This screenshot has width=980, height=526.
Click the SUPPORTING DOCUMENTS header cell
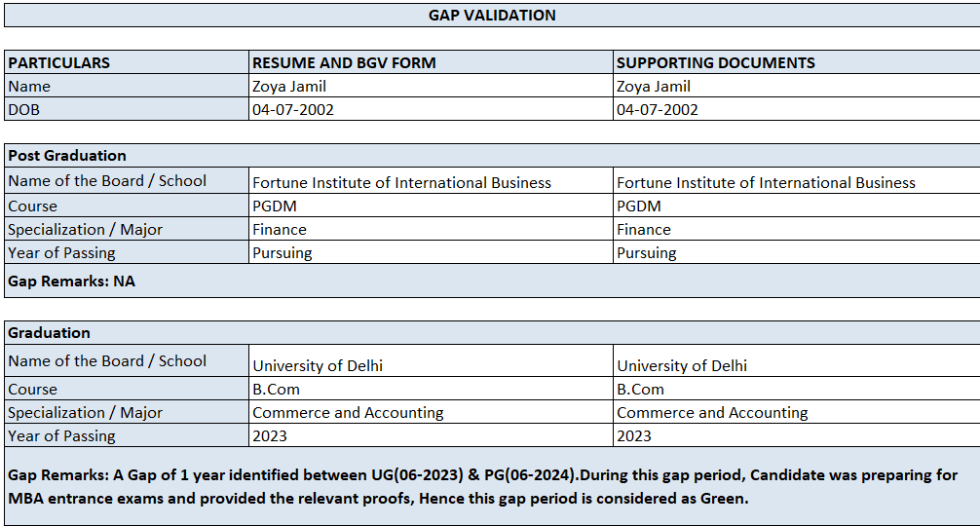point(796,62)
